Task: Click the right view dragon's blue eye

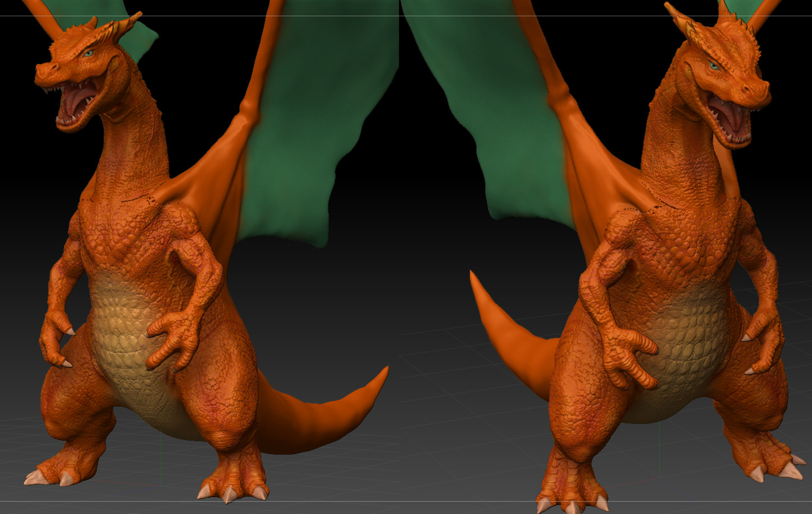Action: 714,66
